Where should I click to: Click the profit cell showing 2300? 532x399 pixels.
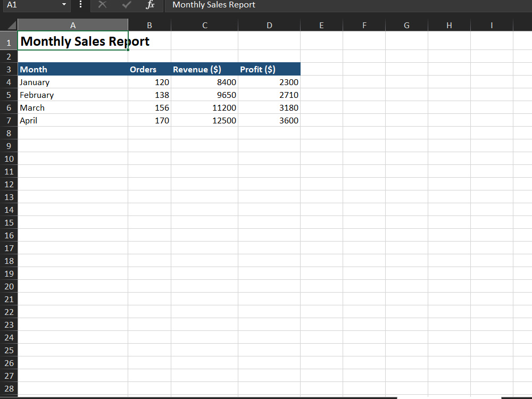[269, 82]
